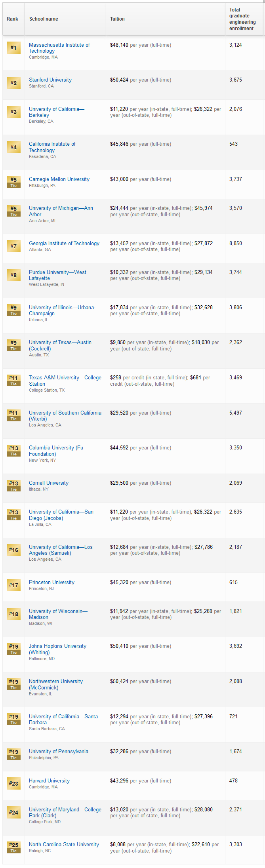Sort by the Rank column header
This screenshot has width=265, height=868.
[12, 19]
